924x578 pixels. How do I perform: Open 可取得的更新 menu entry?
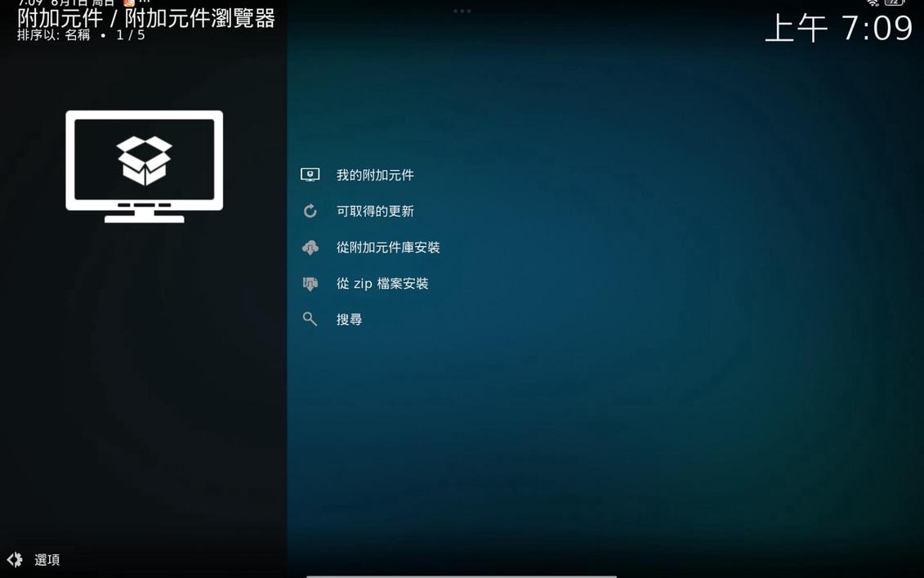375,210
